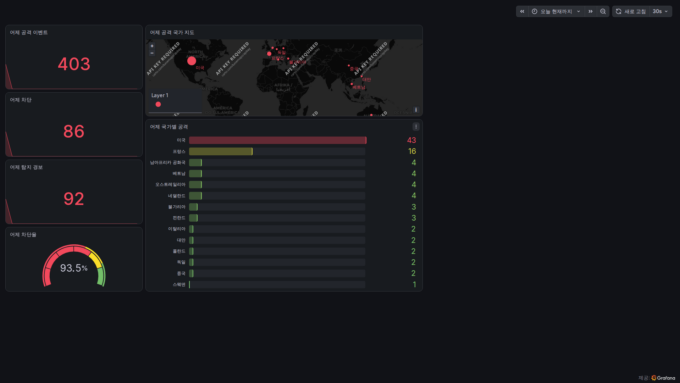Open the map attribution info icon
The image size is (680, 383).
415,110
